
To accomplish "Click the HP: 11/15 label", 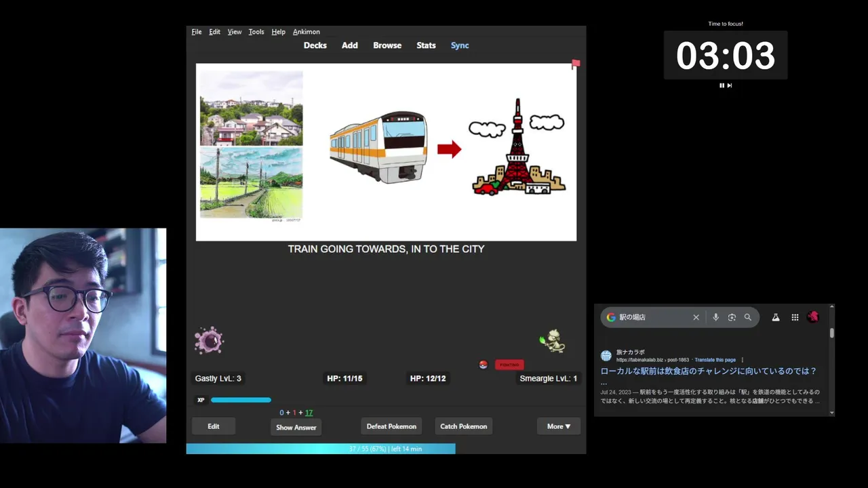I will click(x=344, y=378).
